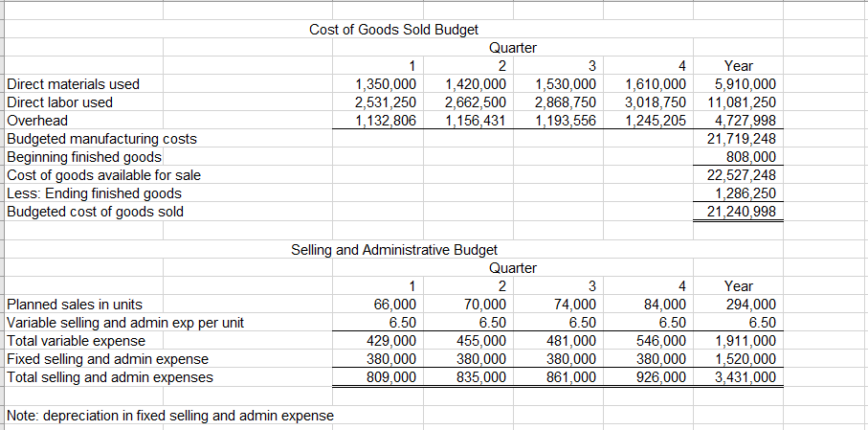This screenshot has width=868, height=430.
Task: Click yearly overhead total 4,727,998
Action: (x=746, y=121)
